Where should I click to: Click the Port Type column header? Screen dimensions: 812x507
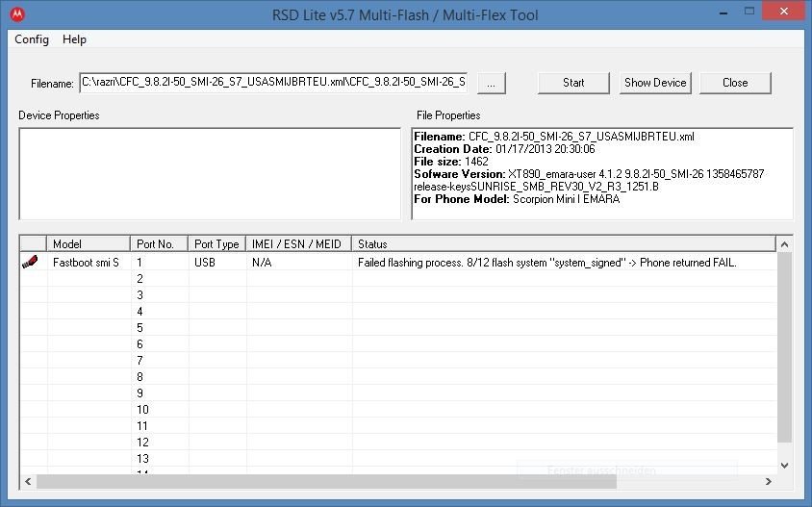[x=216, y=244]
